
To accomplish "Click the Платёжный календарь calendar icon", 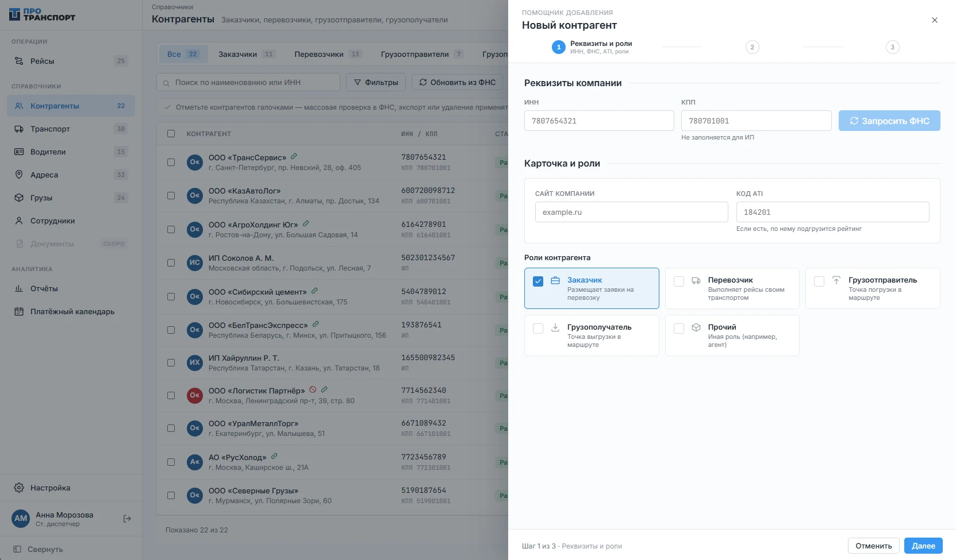I will click(19, 311).
